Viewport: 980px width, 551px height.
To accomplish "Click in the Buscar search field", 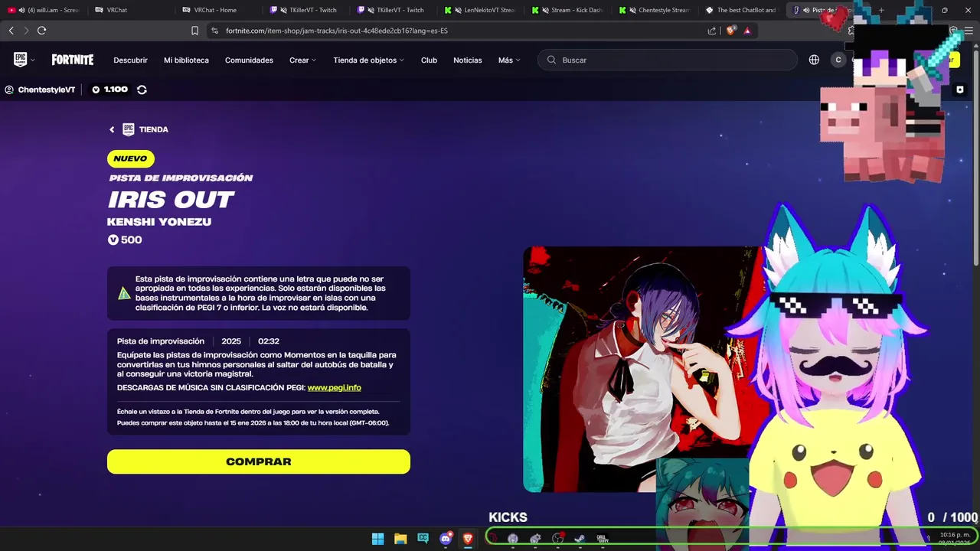I will [667, 60].
